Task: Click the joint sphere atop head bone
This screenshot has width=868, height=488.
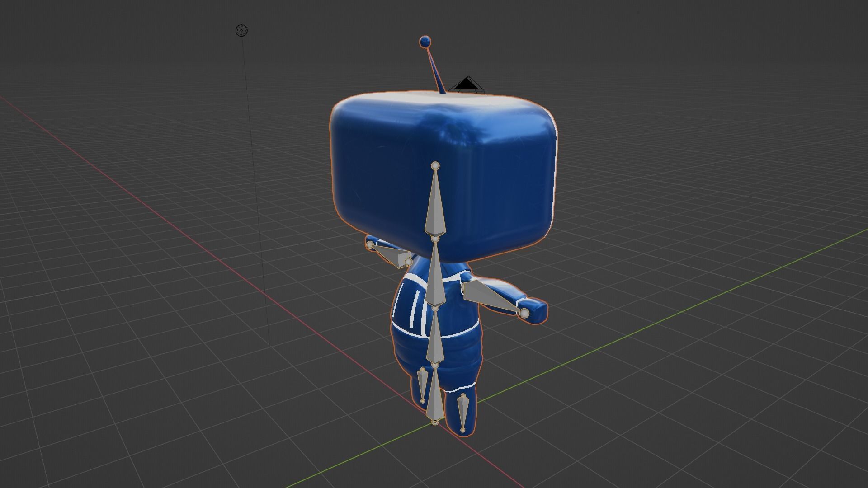Action: pos(435,166)
